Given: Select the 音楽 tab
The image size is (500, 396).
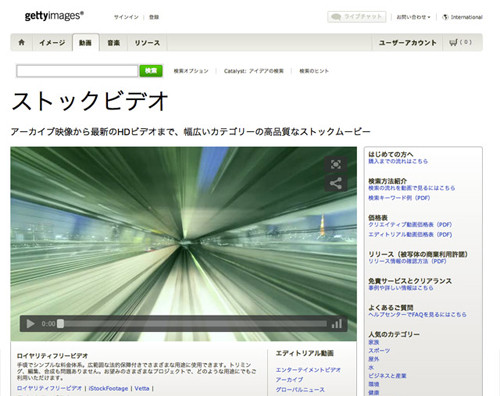Looking at the screenshot, I should 113,43.
